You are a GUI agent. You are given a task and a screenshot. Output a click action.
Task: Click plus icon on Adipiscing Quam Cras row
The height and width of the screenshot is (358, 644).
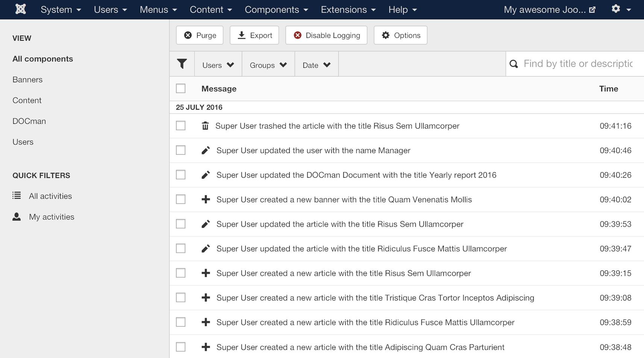[x=206, y=347]
